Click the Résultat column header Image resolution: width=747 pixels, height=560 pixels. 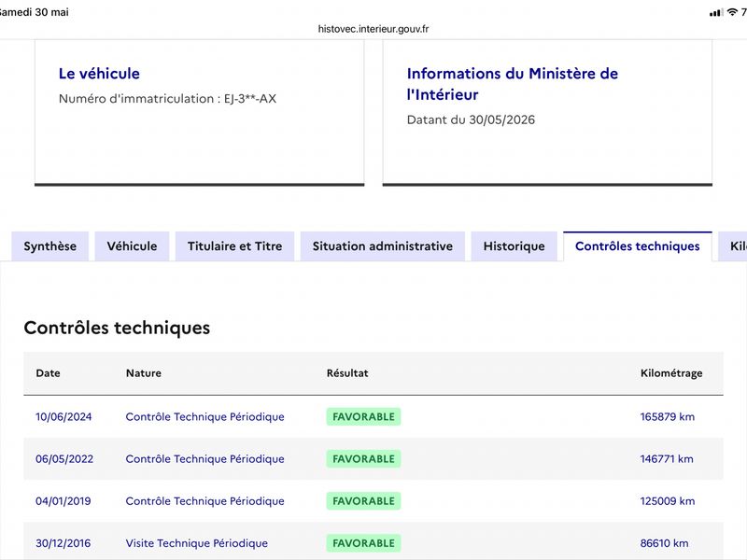pyautogui.click(x=347, y=373)
